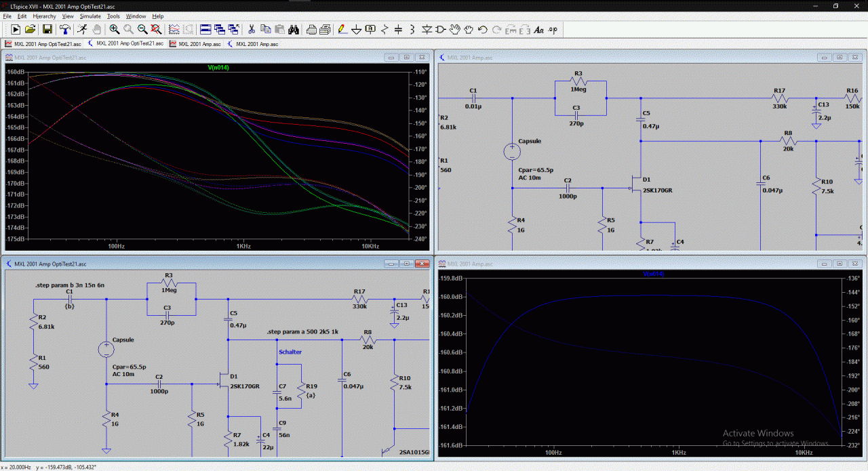
Task: Open the Window menu
Action: coord(136,16)
